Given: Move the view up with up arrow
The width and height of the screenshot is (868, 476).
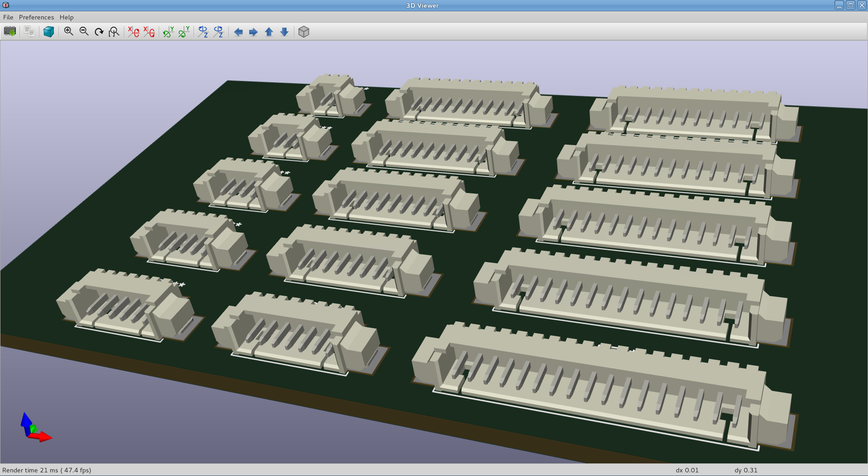Looking at the screenshot, I should tap(269, 32).
